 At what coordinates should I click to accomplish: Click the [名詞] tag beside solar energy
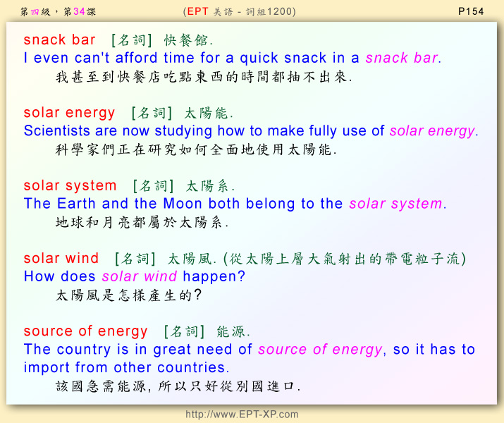(x=152, y=113)
